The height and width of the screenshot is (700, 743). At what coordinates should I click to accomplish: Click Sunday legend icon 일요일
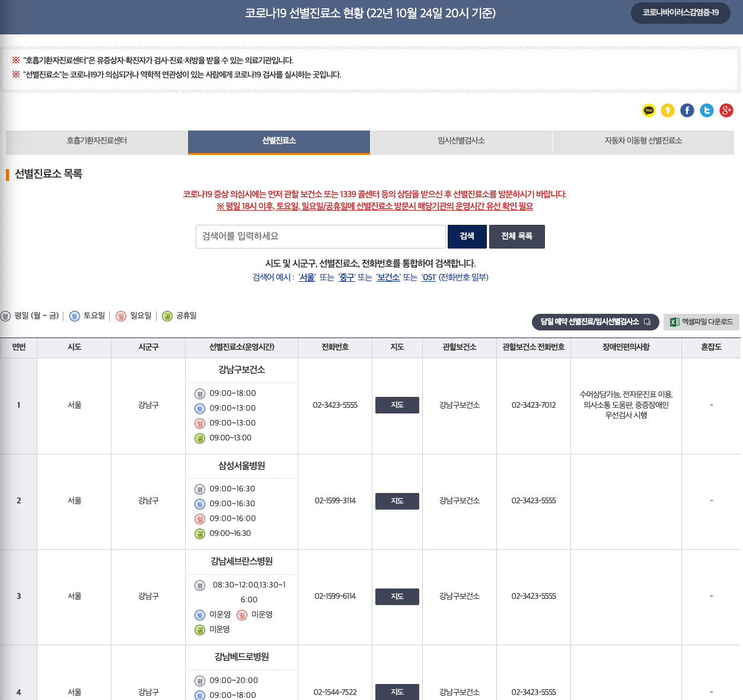pyautogui.click(x=121, y=316)
